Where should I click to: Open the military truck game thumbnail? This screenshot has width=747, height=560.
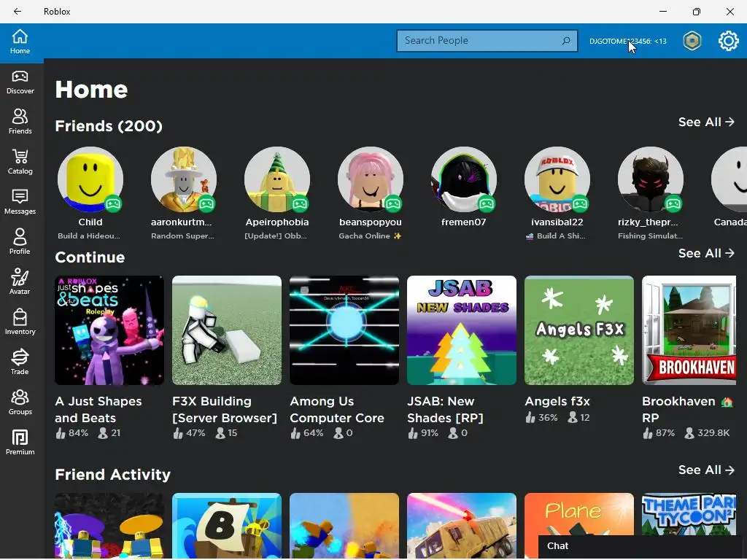point(462,526)
